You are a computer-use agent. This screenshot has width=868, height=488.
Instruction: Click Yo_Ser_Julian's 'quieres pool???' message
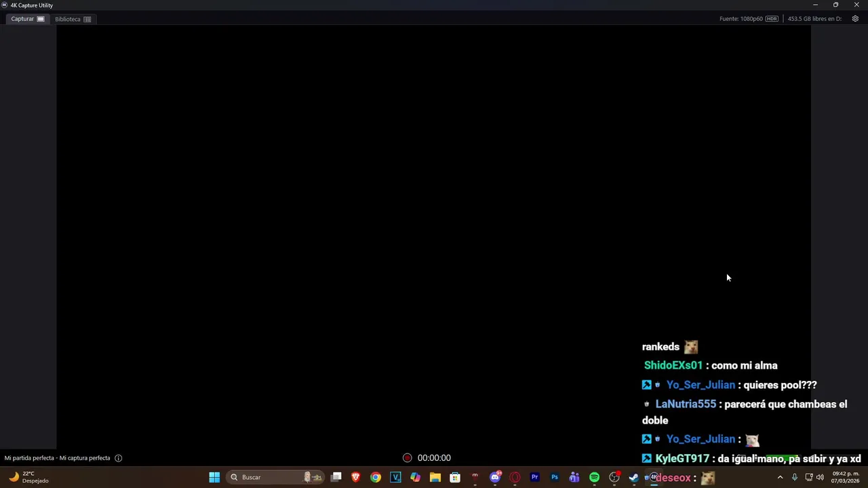[780, 385]
